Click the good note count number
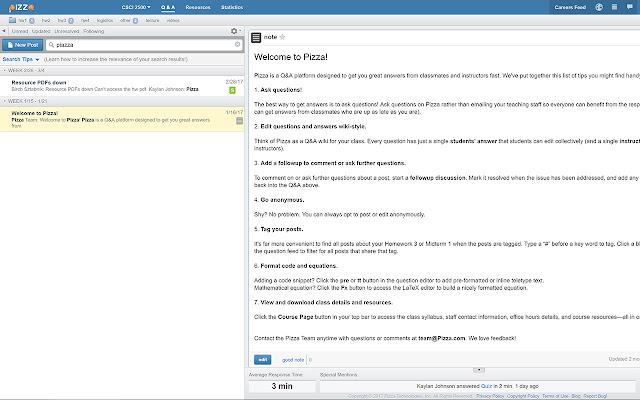The image size is (640, 400). tap(310, 360)
